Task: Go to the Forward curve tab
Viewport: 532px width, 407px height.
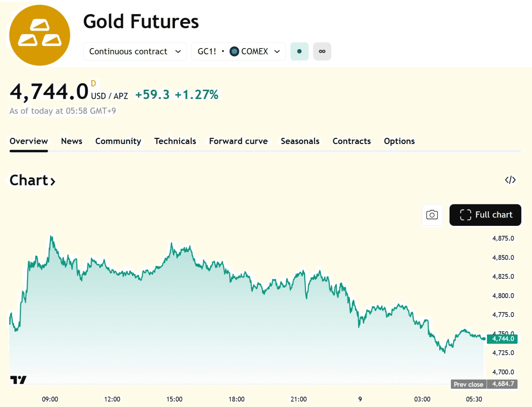Action: (x=238, y=141)
